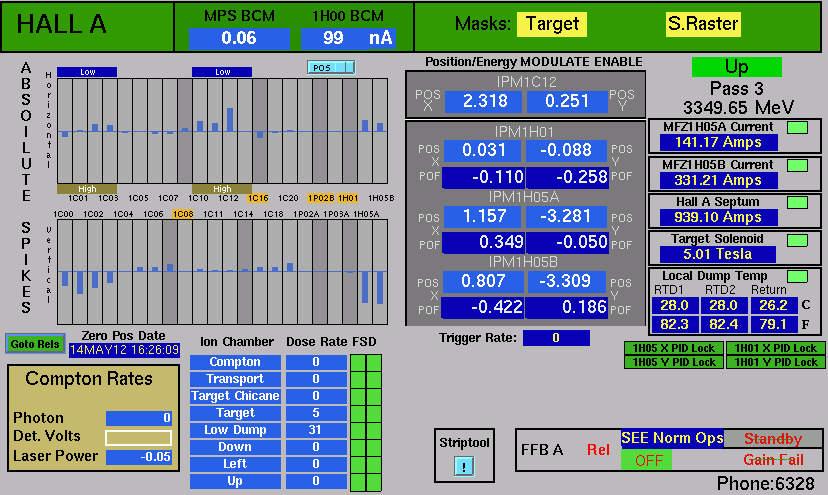Click IPM1H01 POS Y value -0.088
The image size is (828, 495).
[566, 151]
